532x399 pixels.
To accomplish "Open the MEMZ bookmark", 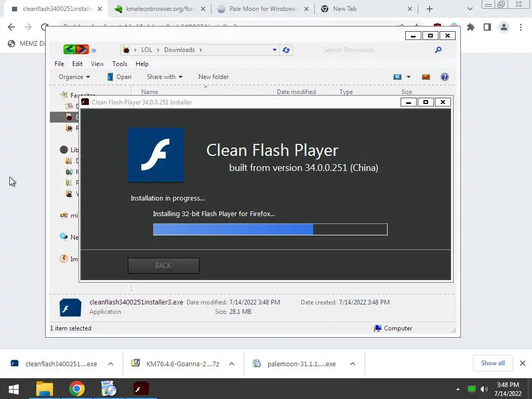I will pos(26,44).
